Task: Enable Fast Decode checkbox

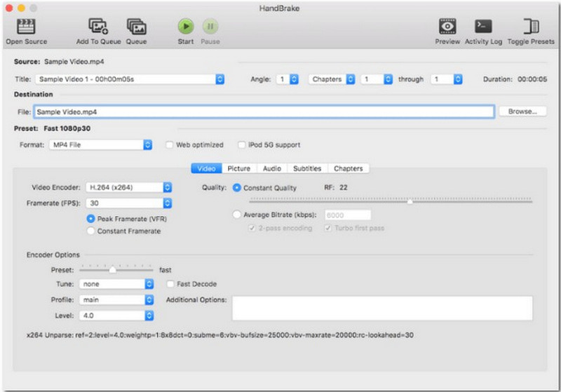Action: coord(170,284)
